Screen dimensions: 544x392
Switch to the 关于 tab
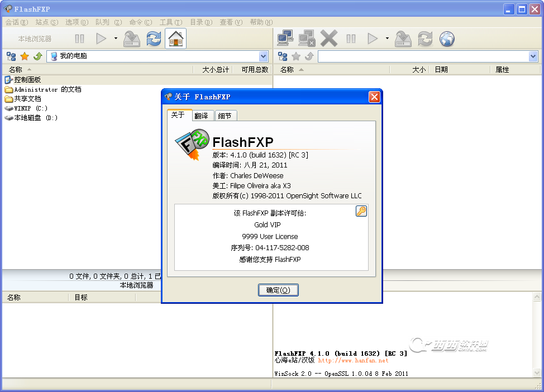180,115
